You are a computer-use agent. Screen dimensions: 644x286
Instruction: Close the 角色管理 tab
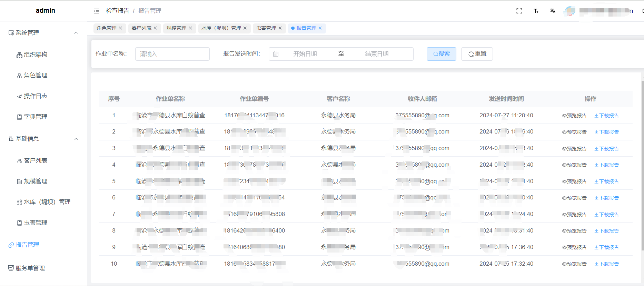click(x=120, y=28)
